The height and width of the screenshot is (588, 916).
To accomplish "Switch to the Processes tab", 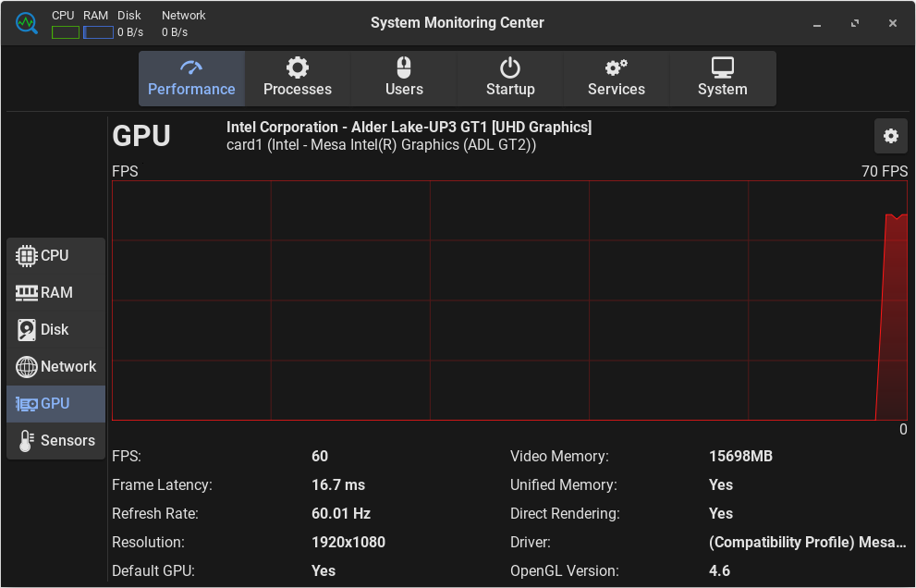I will click(x=298, y=79).
